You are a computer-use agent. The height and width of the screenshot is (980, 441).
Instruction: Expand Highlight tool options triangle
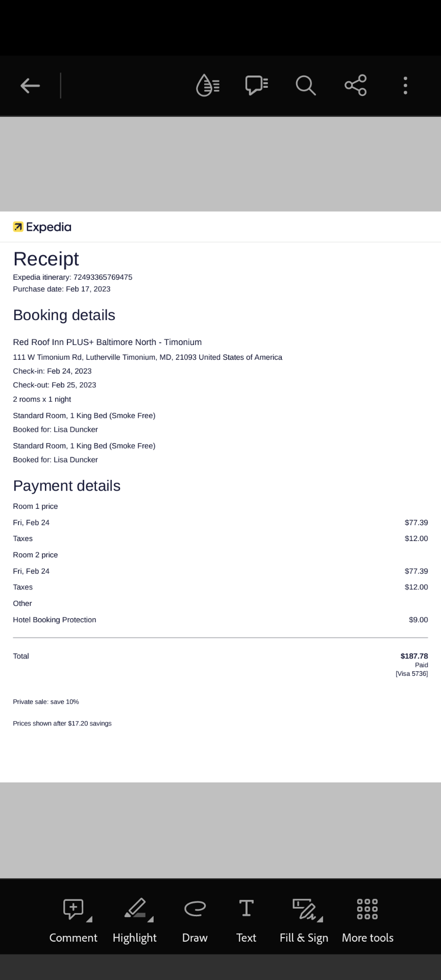pyautogui.click(x=151, y=919)
